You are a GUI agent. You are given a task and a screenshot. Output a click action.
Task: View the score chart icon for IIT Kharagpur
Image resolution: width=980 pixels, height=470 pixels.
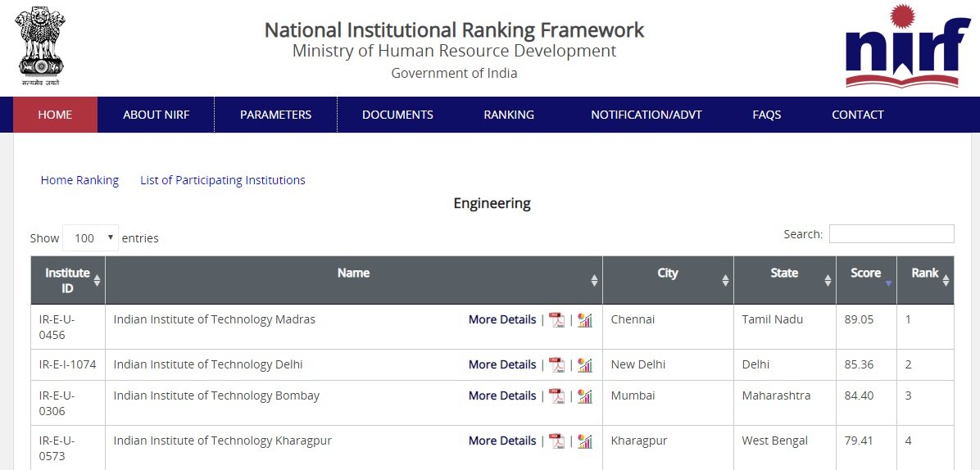pyautogui.click(x=585, y=441)
